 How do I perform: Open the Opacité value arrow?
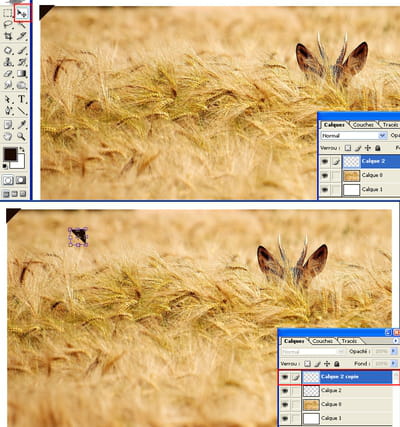point(393,351)
